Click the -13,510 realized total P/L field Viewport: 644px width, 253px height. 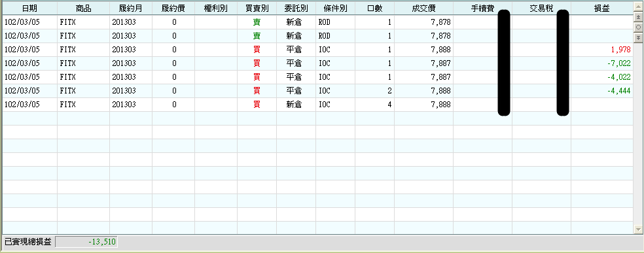86,242
